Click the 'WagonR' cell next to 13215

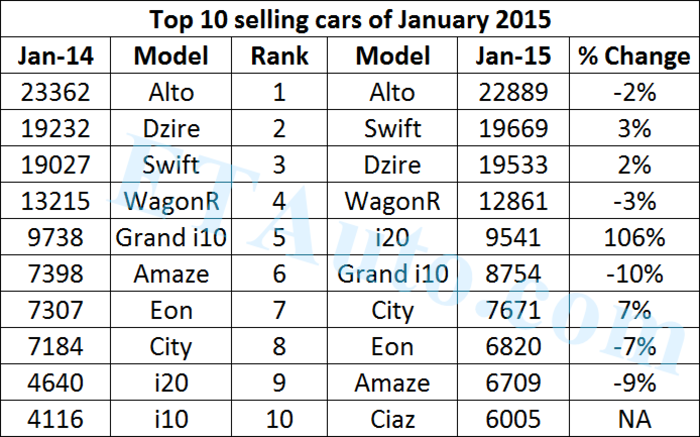tap(170, 201)
